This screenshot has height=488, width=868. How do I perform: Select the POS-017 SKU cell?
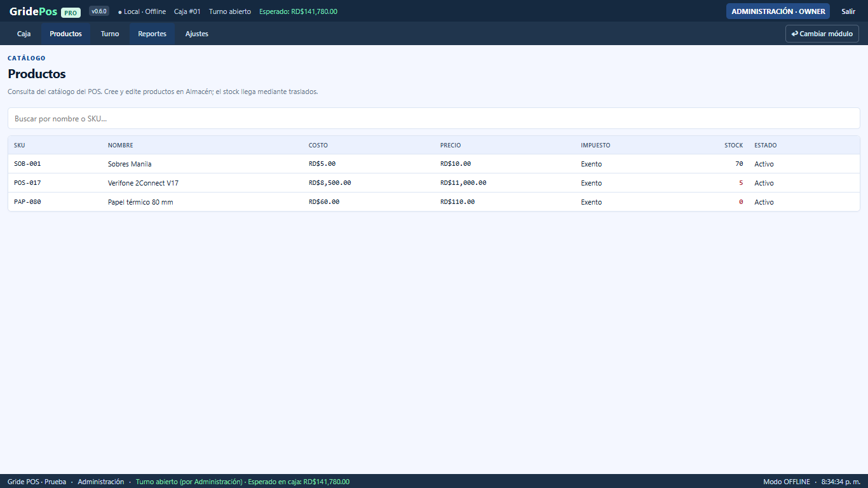click(27, 183)
